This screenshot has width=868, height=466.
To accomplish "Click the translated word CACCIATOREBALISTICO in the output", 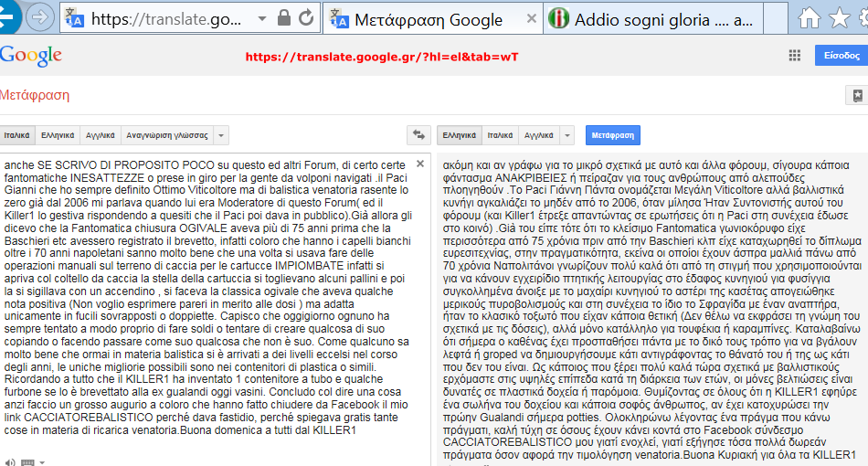I will pyautogui.click(x=508, y=442).
